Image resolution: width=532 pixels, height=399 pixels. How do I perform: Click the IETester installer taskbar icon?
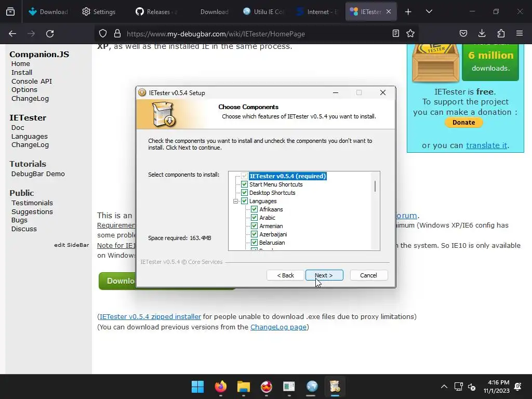[335, 387]
